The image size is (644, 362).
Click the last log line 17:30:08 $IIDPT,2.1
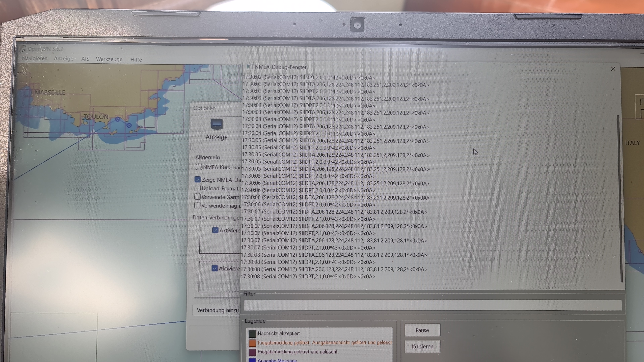click(x=308, y=277)
